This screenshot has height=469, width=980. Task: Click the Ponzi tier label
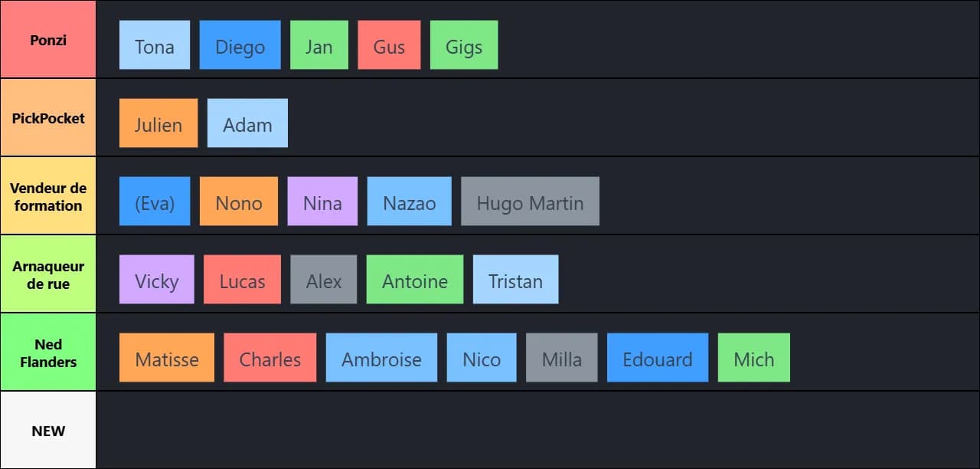[x=48, y=40]
